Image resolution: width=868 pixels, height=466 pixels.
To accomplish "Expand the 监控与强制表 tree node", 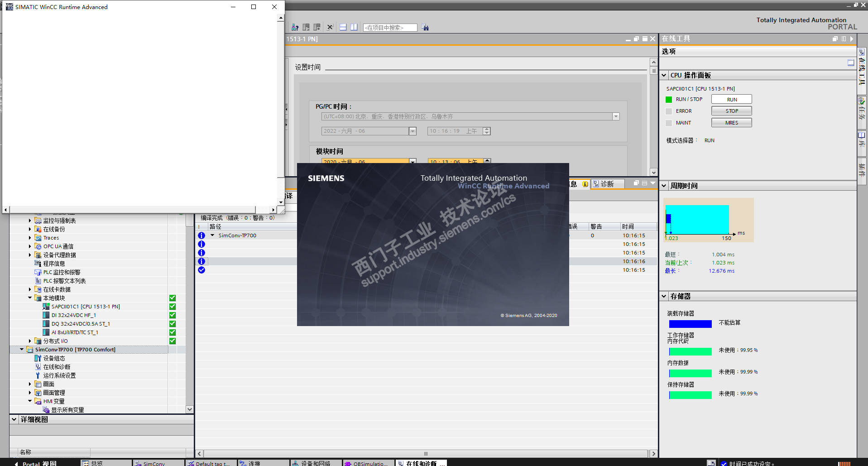I will click(30, 221).
